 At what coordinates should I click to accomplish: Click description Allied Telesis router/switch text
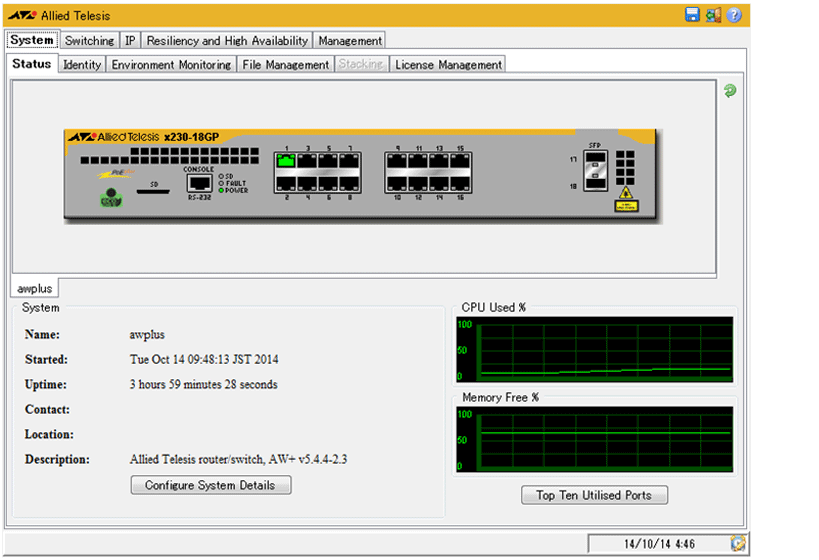click(238, 459)
